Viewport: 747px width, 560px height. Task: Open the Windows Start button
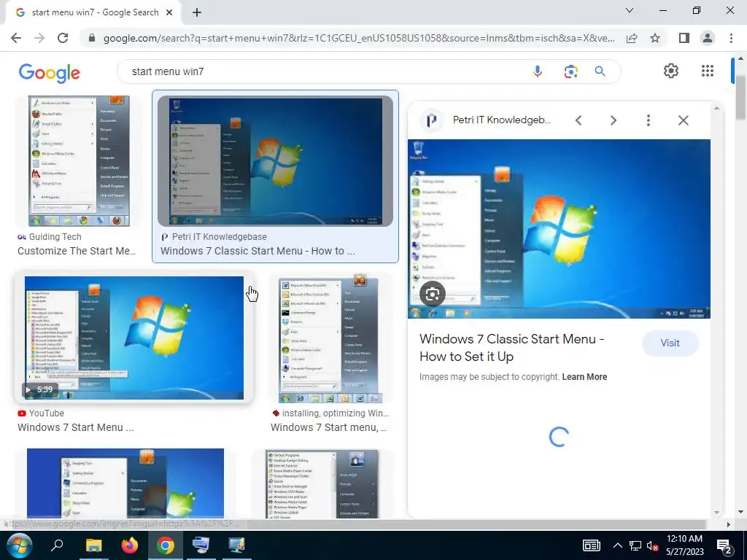pos(19,545)
